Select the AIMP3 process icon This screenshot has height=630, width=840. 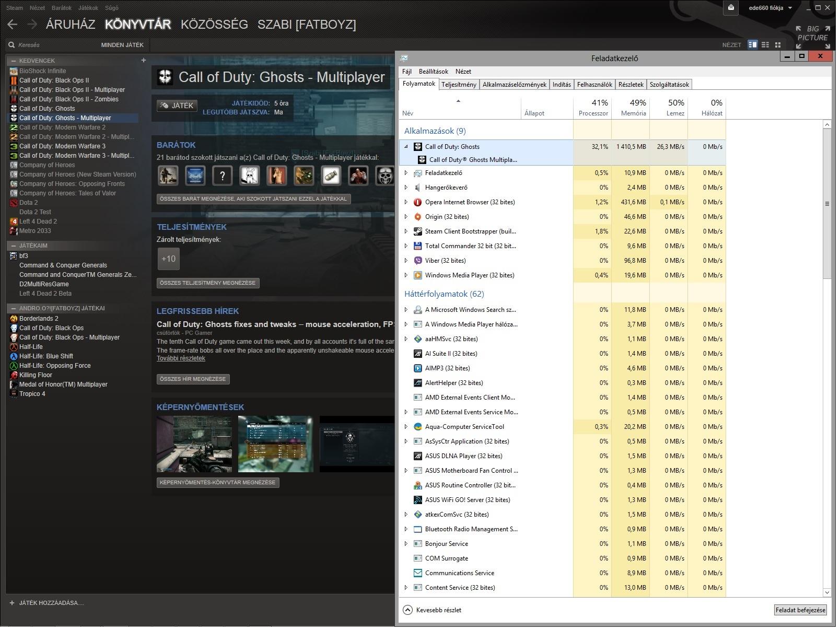tap(417, 368)
